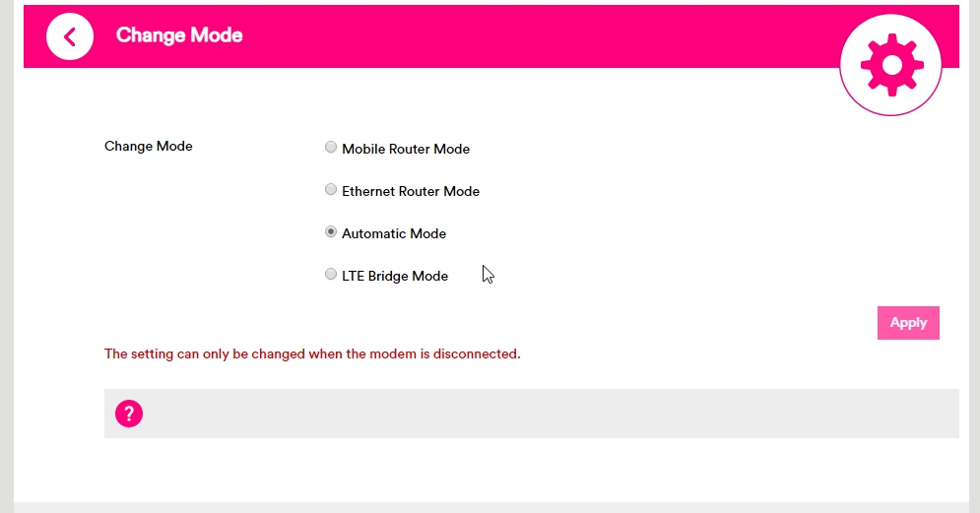Click the "Automatic Mode" label text

[394, 233]
